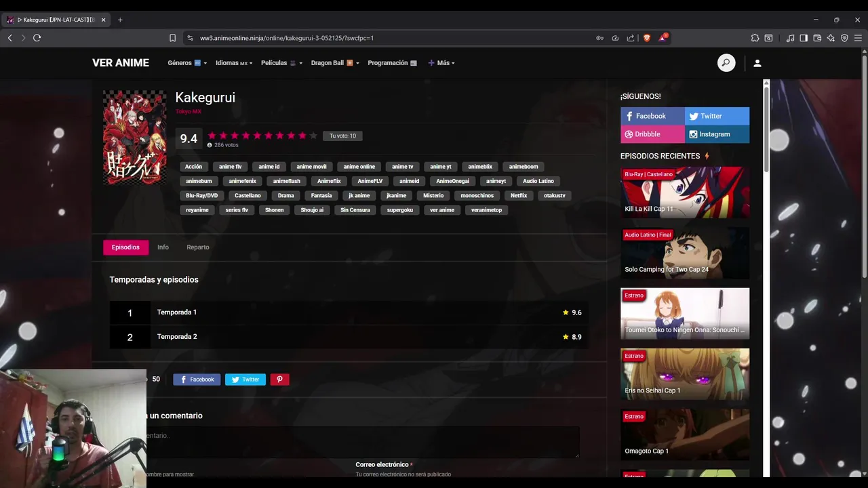This screenshot has height=488, width=868.
Task: Click the Netflix tag
Action: pyautogui.click(x=519, y=196)
